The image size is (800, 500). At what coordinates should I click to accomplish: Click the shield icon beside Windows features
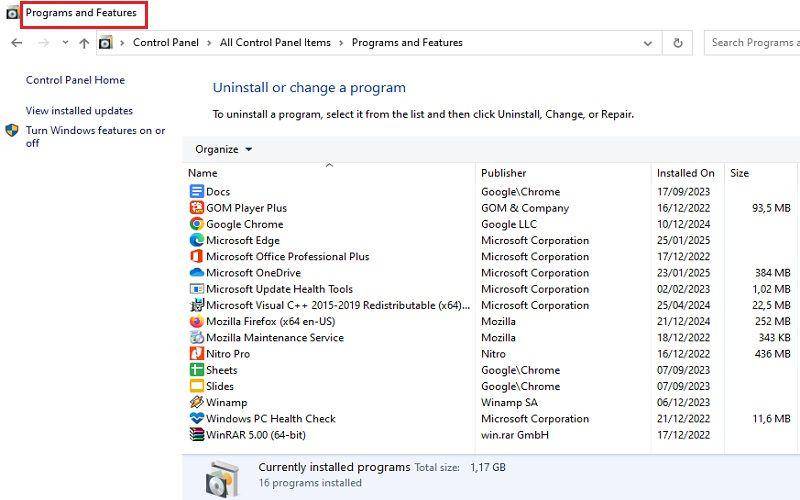click(x=12, y=130)
